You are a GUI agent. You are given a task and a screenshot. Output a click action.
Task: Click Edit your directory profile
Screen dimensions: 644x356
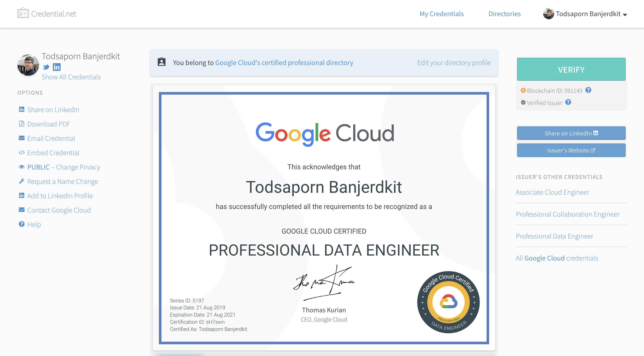tap(454, 62)
